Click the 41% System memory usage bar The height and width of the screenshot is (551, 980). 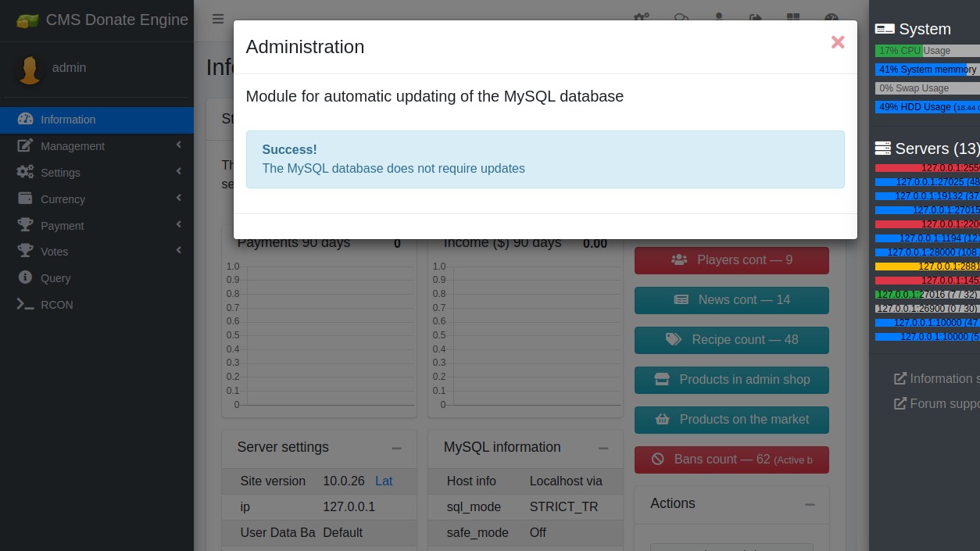[x=927, y=70]
